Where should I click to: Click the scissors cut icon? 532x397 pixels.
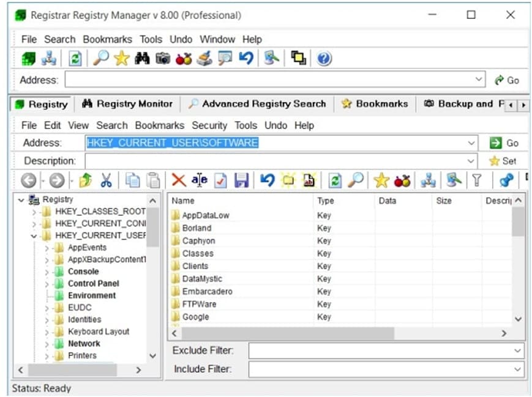coord(106,180)
